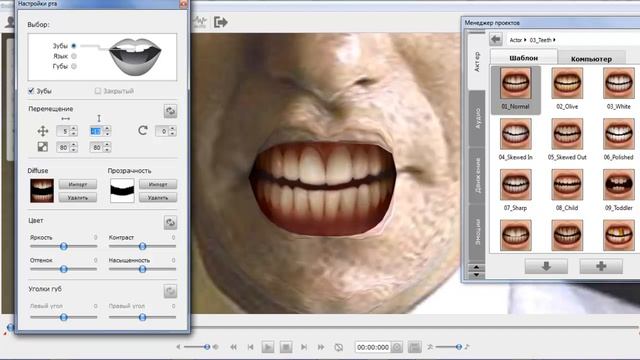Viewport: 640px width, 360px height.
Task: Go back with the project manager arrow
Action: [496, 40]
